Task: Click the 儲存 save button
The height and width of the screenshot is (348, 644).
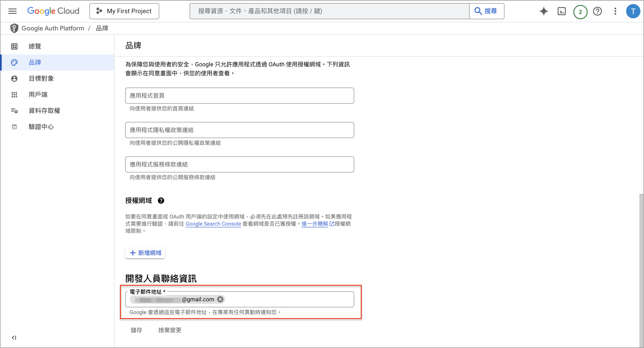Action: tap(136, 330)
